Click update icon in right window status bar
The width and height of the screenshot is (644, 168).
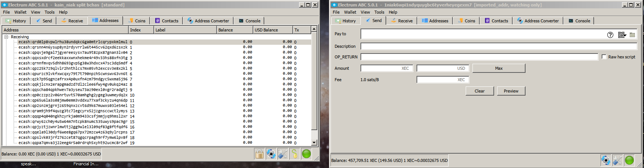click(x=606, y=160)
